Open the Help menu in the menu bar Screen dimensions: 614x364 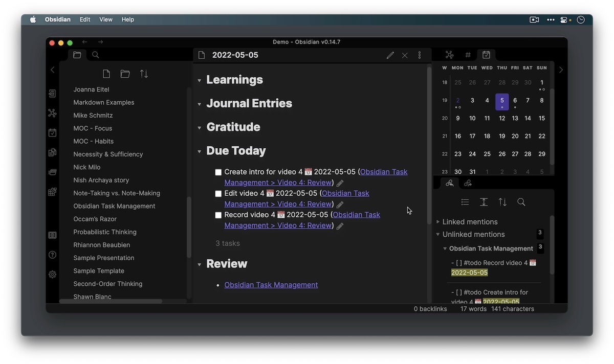pos(128,19)
